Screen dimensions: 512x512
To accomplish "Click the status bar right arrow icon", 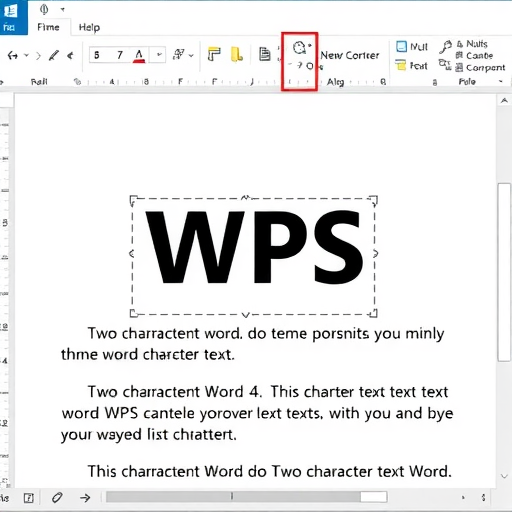I will pyautogui.click(x=85, y=498).
